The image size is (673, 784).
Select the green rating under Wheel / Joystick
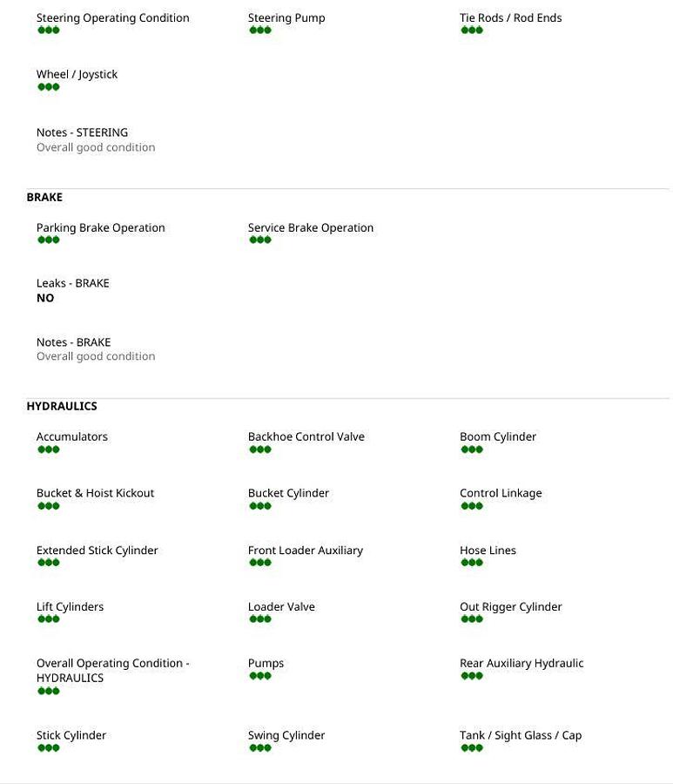point(48,87)
